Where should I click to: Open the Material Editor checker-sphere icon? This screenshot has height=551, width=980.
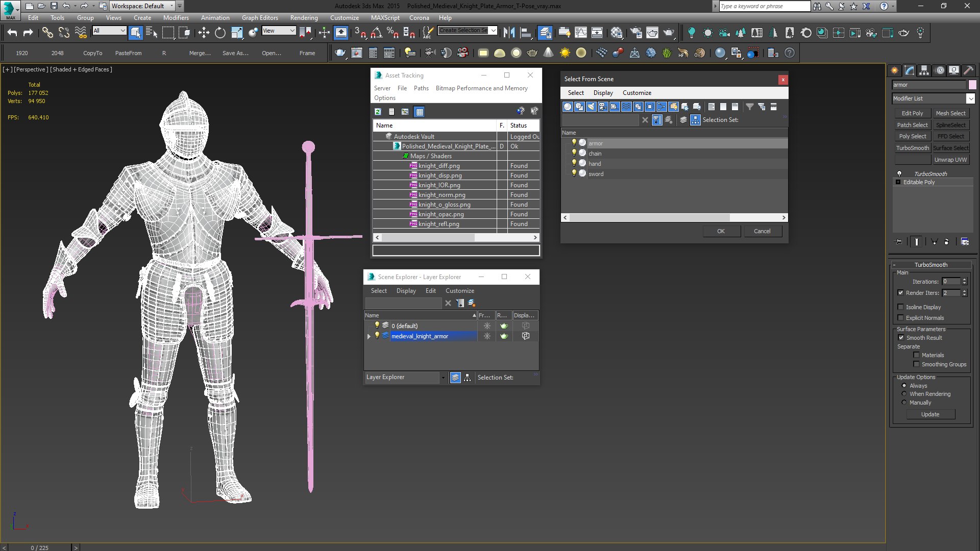point(617,33)
